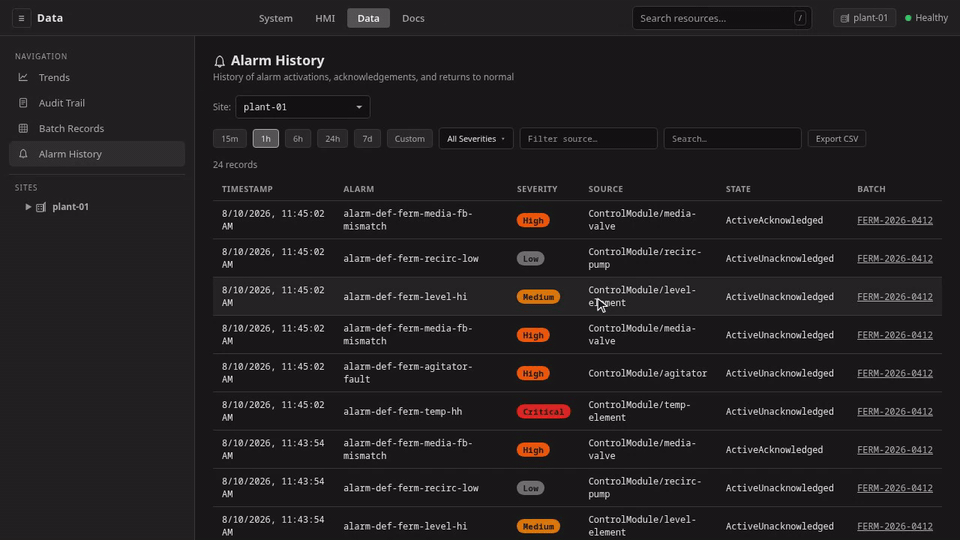Focus the Search resources field

coord(722,18)
